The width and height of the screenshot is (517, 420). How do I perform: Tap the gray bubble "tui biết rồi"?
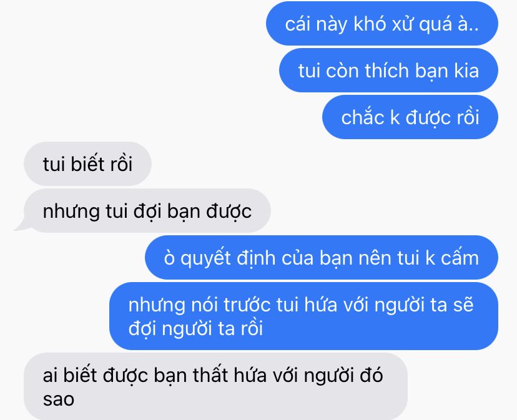[87, 164]
